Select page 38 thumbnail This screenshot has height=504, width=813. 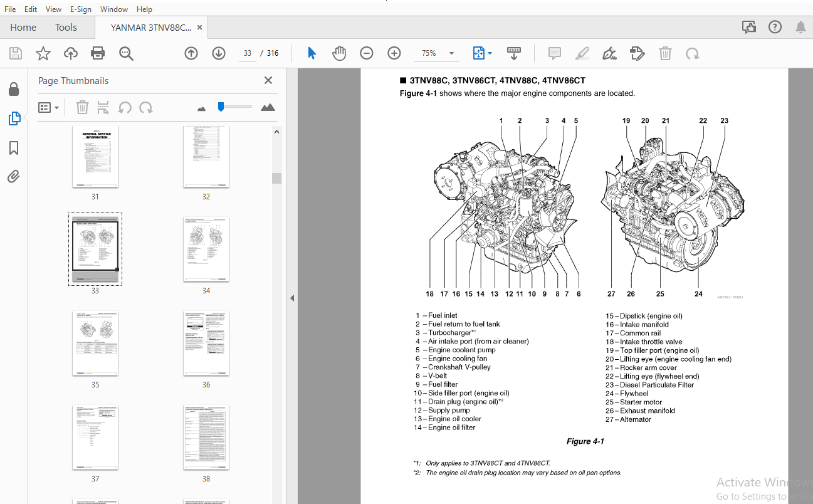(206, 438)
